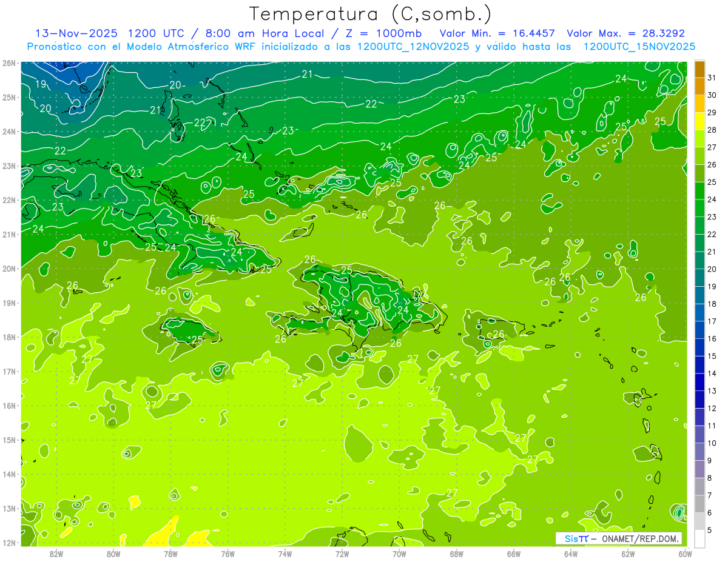Click the '30' label on the color scale
The width and height of the screenshot is (728, 562).
coord(712,95)
